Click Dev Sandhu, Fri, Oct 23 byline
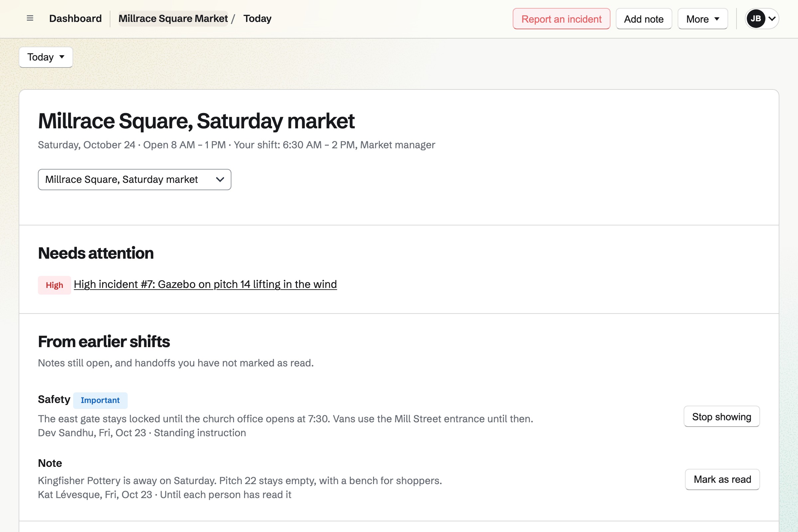Viewport: 798px width, 532px height. 142,433
